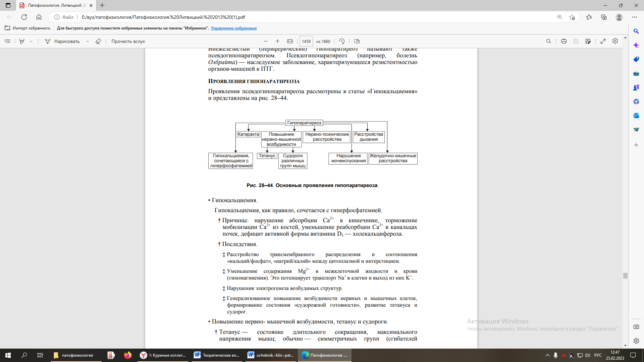Open the Drop paper plane sidebar icon
Viewport: 644px width, 362px height.
(636, 130)
